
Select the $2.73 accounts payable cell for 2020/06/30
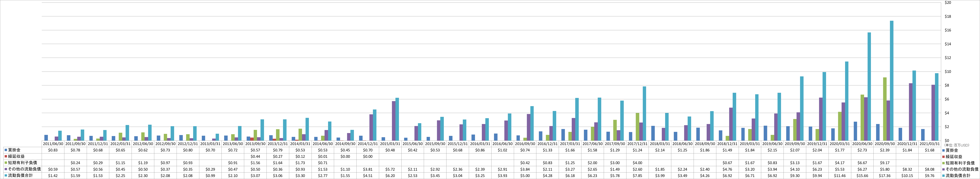tap(862, 150)
